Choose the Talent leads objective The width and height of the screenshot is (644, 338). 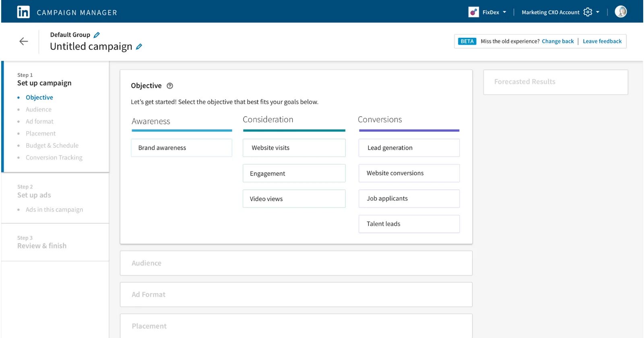[409, 224]
